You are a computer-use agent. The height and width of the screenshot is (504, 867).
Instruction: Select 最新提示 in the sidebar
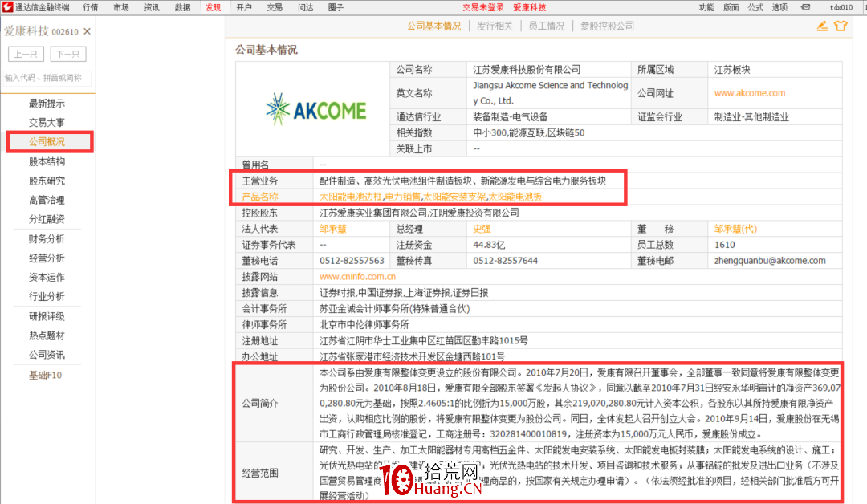[47, 104]
